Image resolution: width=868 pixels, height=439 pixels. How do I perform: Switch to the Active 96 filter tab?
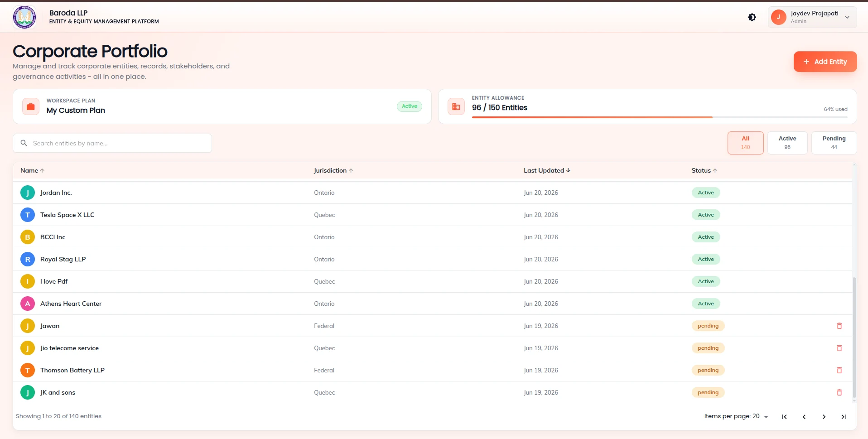click(787, 143)
